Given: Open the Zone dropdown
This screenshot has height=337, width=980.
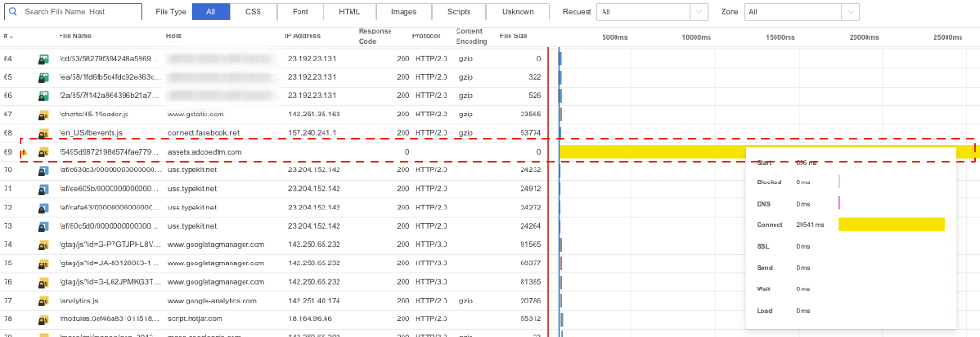Looking at the screenshot, I should (x=801, y=12).
